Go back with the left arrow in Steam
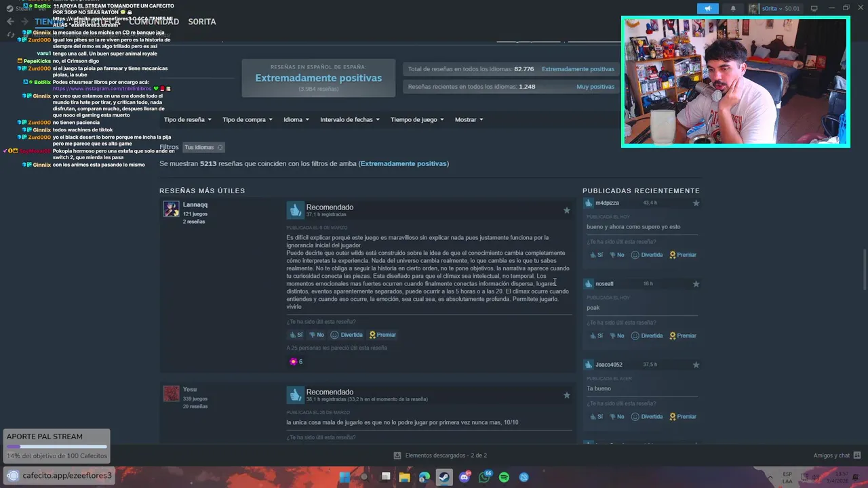Image resolution: width=868 pixels, height=488 pixels. [9, 22]
